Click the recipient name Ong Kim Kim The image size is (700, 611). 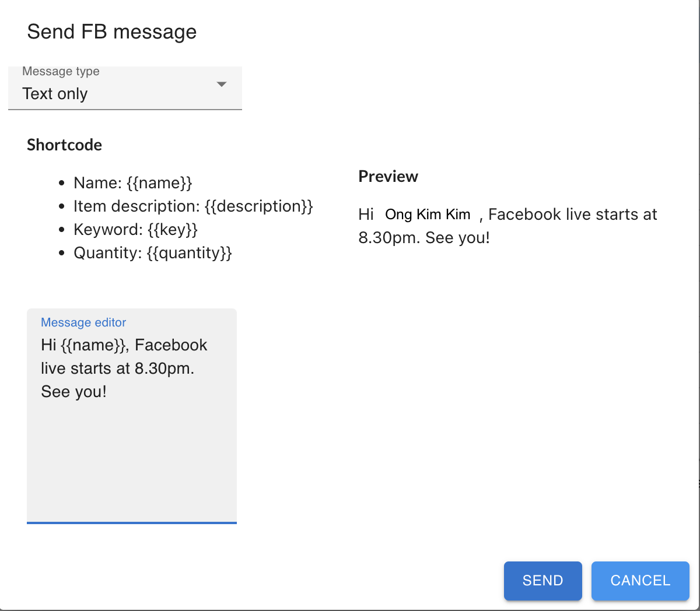click(x=428, y=214)
